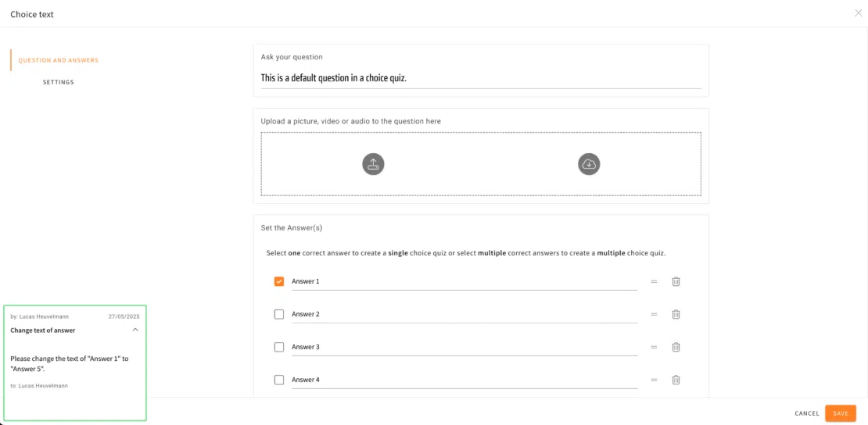Click the reorder handle for Answer 3
The width and height of the screenshot is (868, 425).
654,347
